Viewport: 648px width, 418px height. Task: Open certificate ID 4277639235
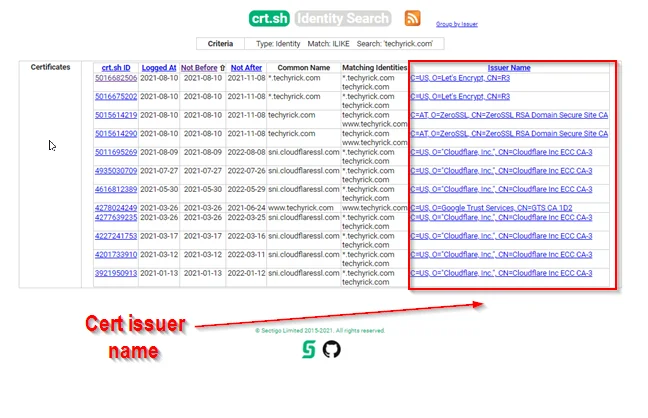(116, 218)
